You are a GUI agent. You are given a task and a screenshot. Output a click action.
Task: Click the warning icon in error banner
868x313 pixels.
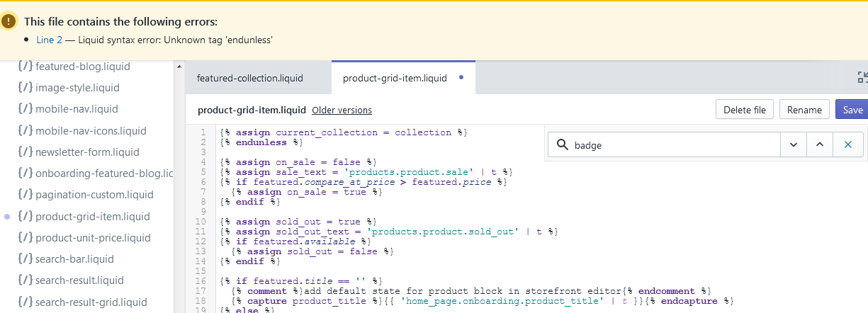(9, 21)
